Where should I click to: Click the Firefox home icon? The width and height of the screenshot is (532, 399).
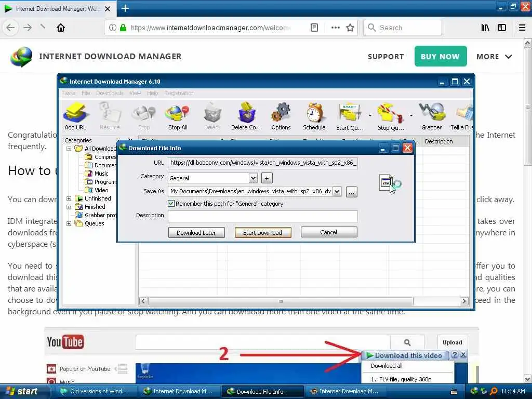(61, 28)
